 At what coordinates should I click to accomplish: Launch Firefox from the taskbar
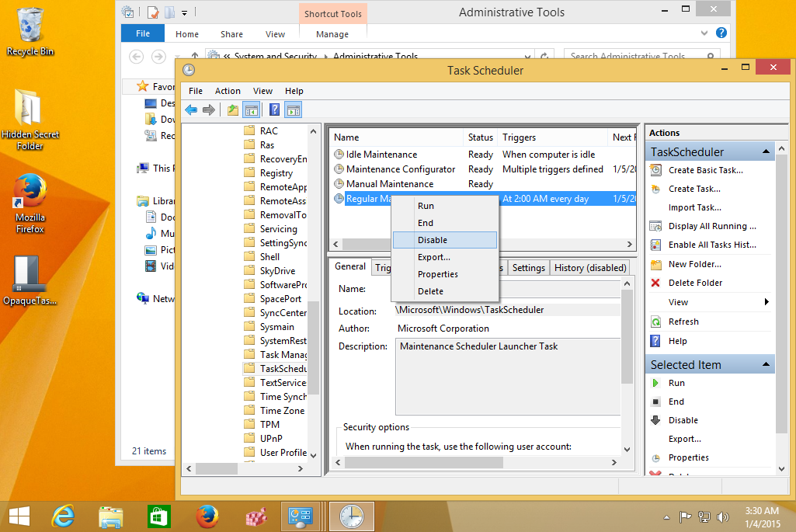(207, 516)
